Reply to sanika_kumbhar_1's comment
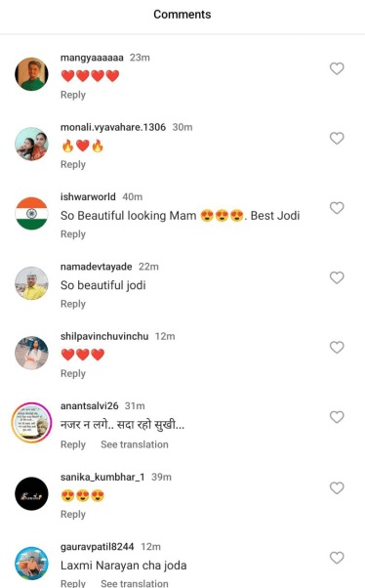The height and width of the screenshot is (588, 365). [x=73, y=515]
